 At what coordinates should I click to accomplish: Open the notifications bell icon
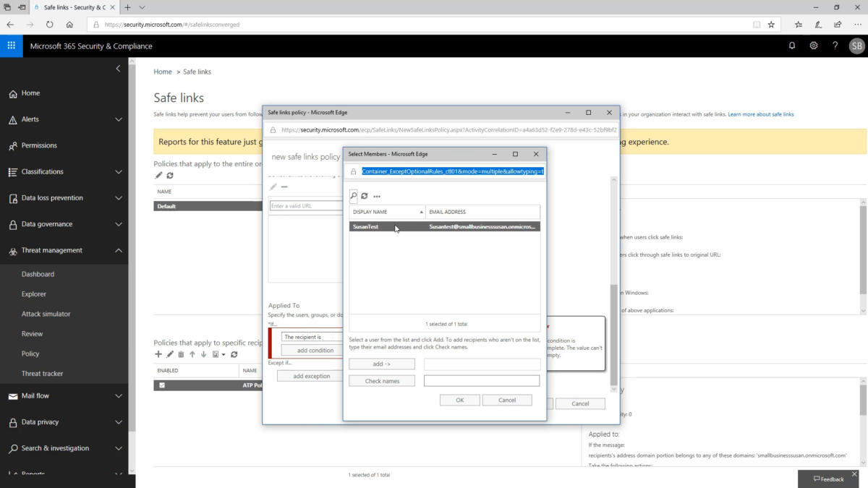[x=792, y=46]
